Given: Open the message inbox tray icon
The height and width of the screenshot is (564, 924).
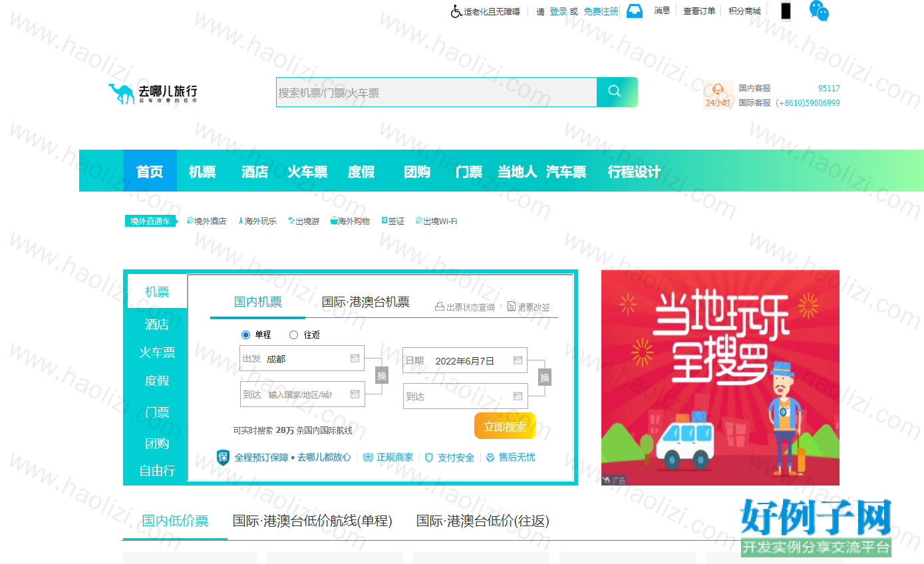Looking at the screenshot, I should pos(635,11).
